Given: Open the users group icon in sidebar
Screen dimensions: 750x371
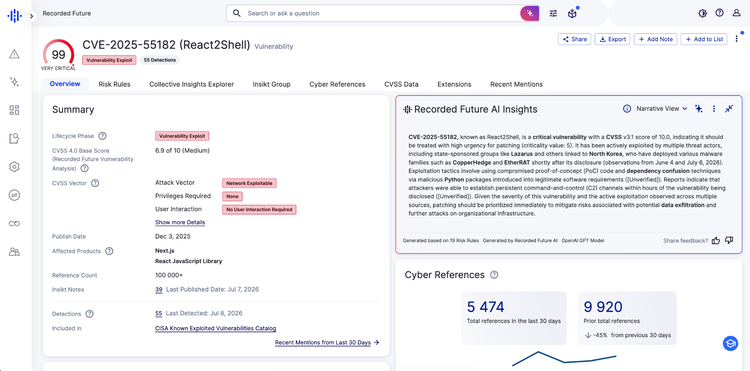Looking at the screenshot, I should (14, 251).
